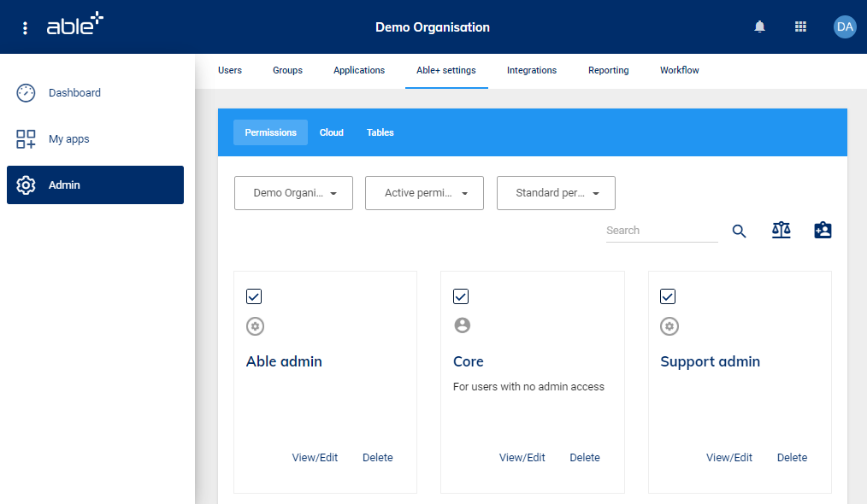This screenshot has height=504, width=867.
Task: Click into the Search input field
Action: point(661,231)
